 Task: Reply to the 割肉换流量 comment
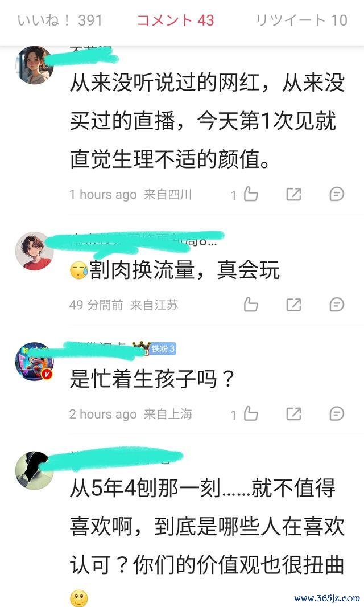[x=337, y=305]
